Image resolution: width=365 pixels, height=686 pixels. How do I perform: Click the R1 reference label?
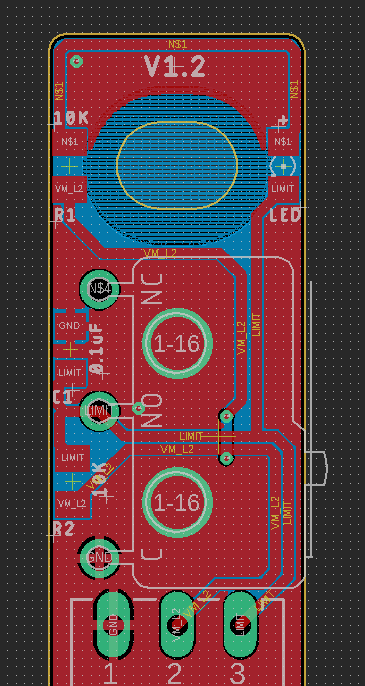point(64,215)
